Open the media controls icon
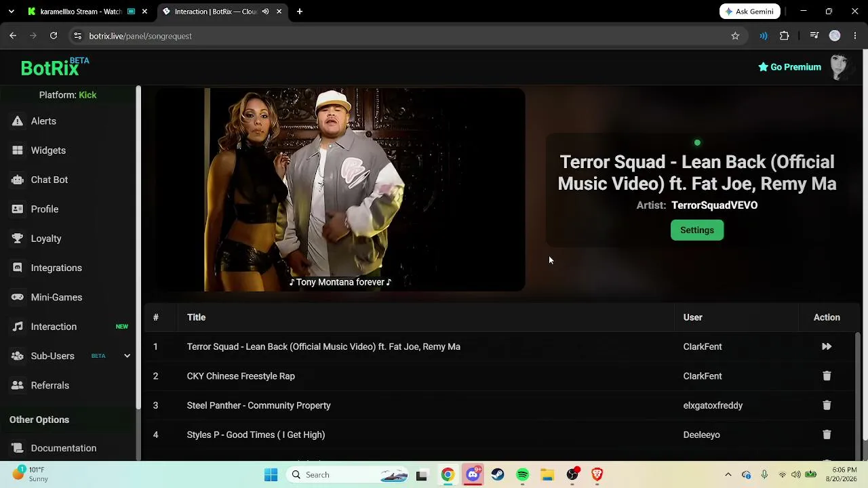Viewport: 868px width, 488px height. 814,36
